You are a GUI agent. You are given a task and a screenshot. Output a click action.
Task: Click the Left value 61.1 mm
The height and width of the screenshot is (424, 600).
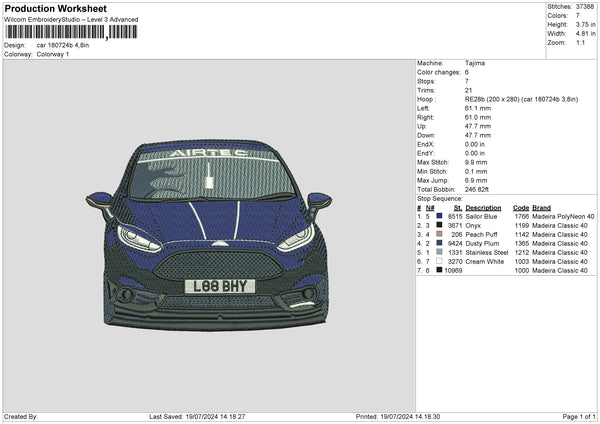point(478,108)
